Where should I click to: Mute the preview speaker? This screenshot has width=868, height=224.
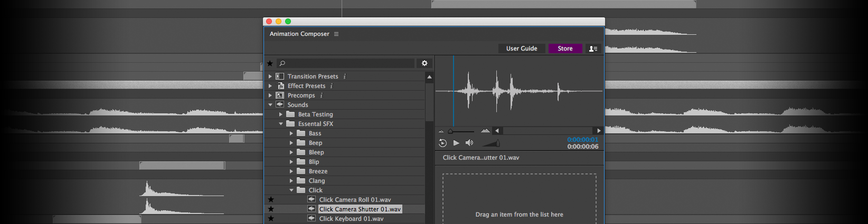pos(469,143)
